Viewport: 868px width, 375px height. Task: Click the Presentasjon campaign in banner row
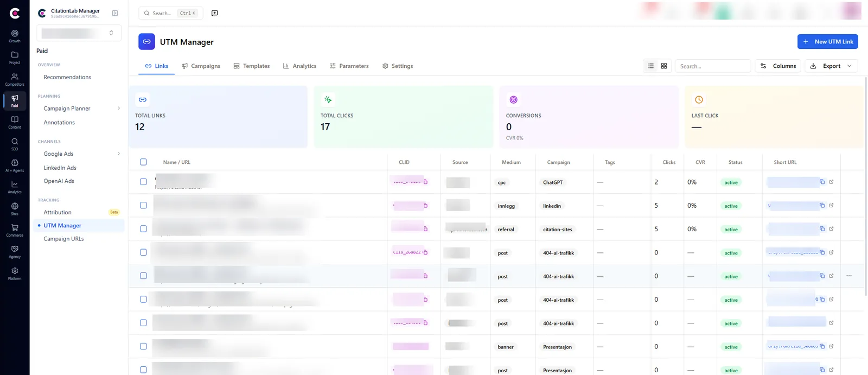(x=557, y=347)
